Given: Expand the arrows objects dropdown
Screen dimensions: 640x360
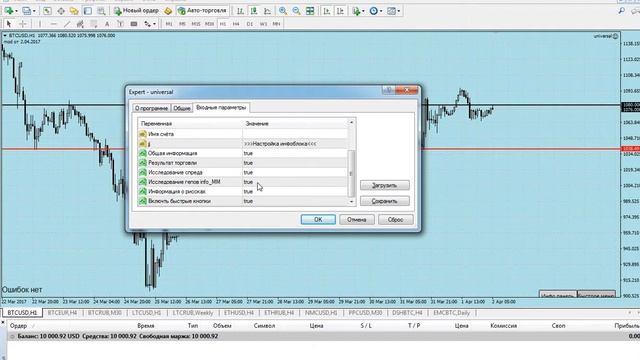Looking at the screenshot, I should [x=154, y=24].
